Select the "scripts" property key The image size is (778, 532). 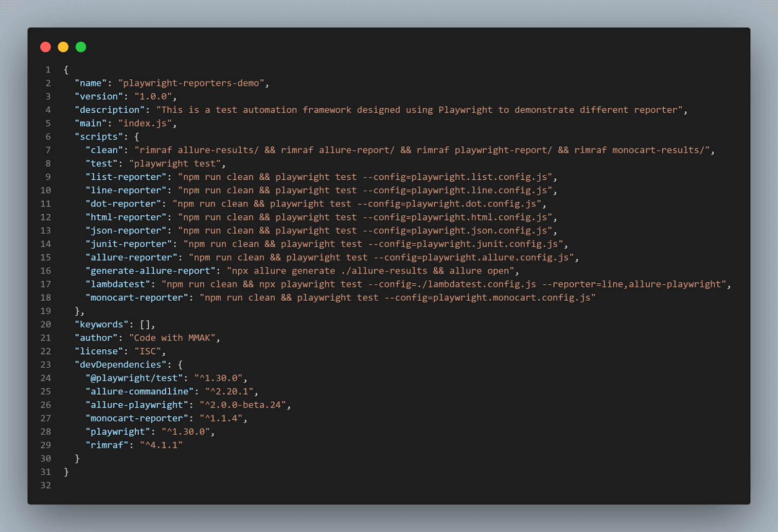tap(99, 137)
